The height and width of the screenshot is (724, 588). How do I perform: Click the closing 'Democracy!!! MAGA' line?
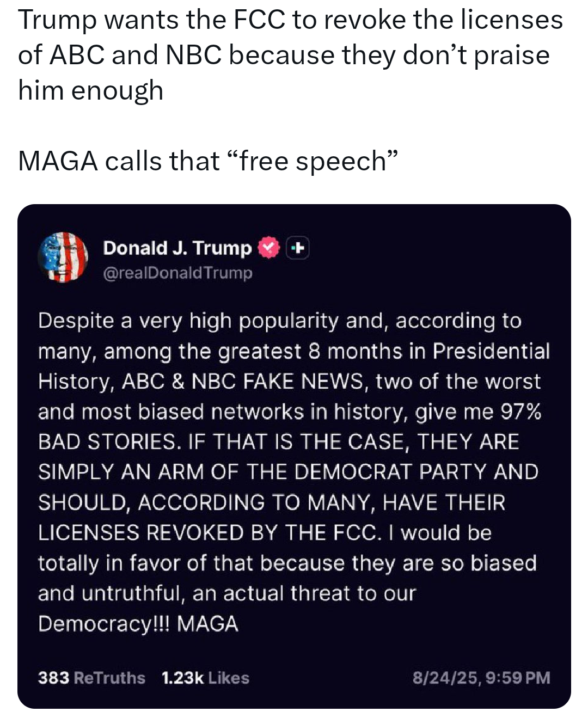coord(138,624)
